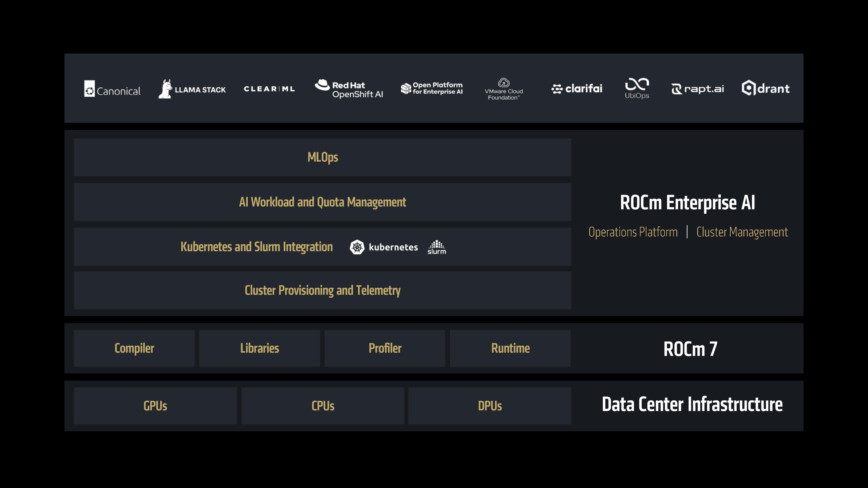Select the rapt.ai logo
This screenshot has height=488, width=868.
coord(697,88)
